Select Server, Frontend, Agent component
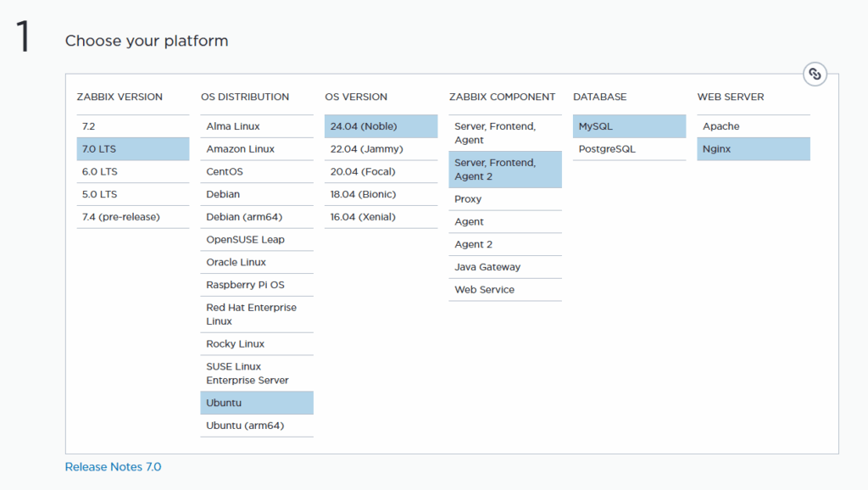The width and height of the screenshot is (868, 490). click(x=505, y=133)
